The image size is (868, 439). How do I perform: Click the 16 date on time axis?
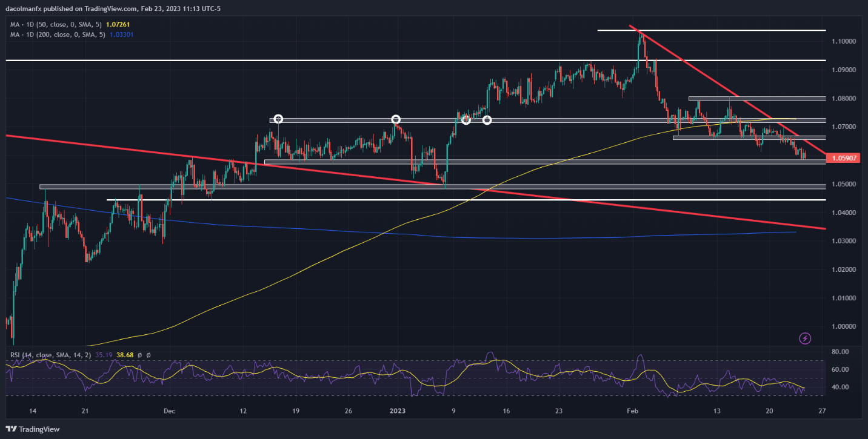pos(506,411)
